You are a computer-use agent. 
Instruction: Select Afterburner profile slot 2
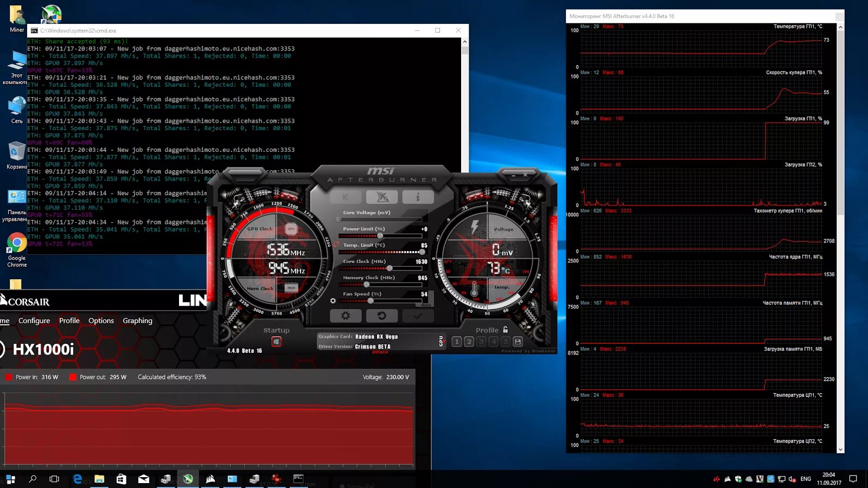coord(469,342)
